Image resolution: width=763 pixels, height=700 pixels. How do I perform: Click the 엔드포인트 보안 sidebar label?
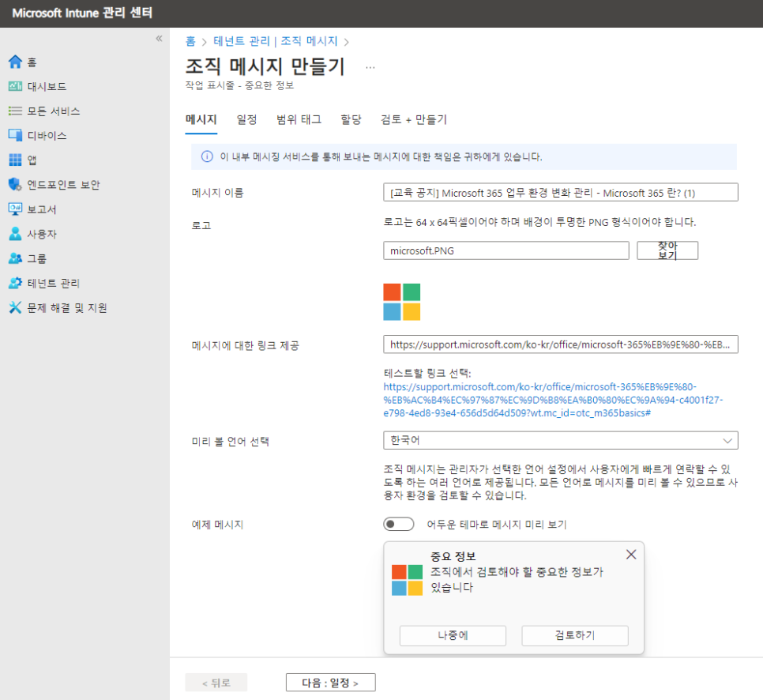(63, 185)
